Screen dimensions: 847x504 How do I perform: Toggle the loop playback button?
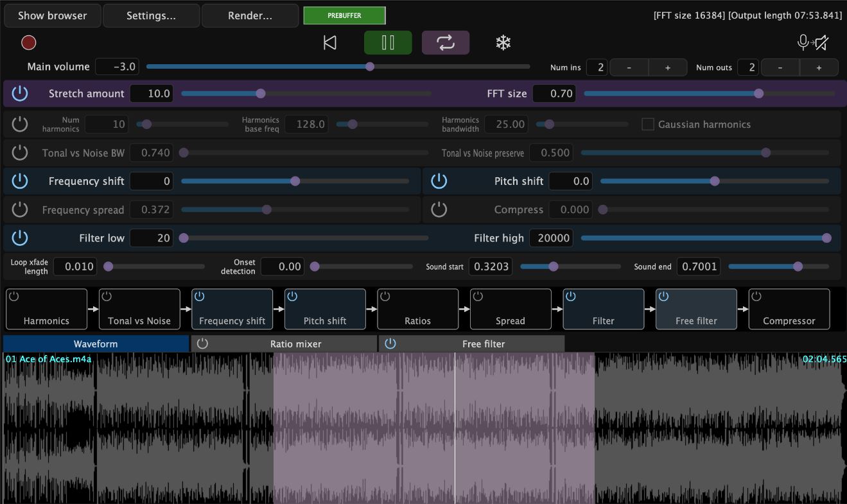446,42
